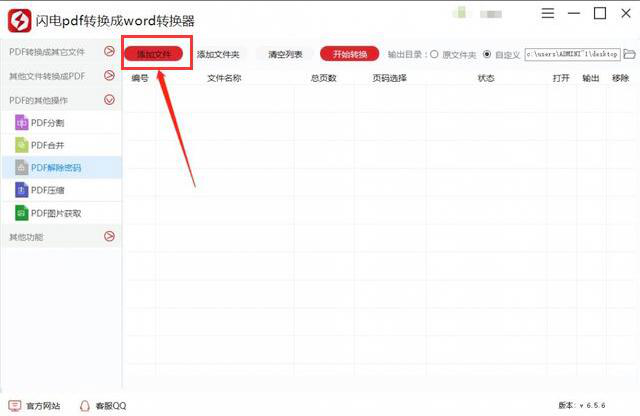Image resolution: width=640 pixels, height=416 pixels.
Task: Click the PDF分割 purple icon
Action: (x=22, y=122)
